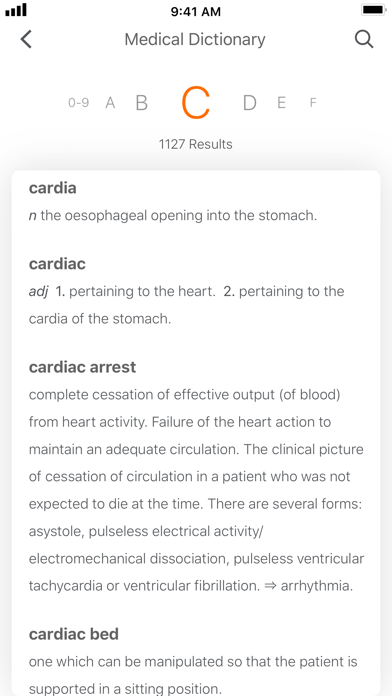Image resolution: width=392 pixels, height=696 pixels.
Task: Open the cardiac arrest entry
Action: (83, 367)
